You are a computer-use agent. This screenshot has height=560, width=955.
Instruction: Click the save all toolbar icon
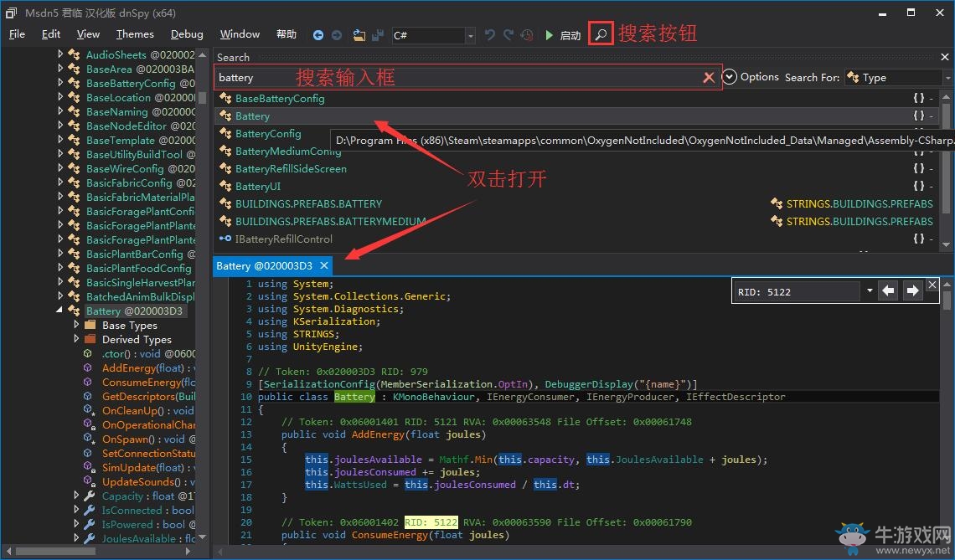tap(378, 35)
